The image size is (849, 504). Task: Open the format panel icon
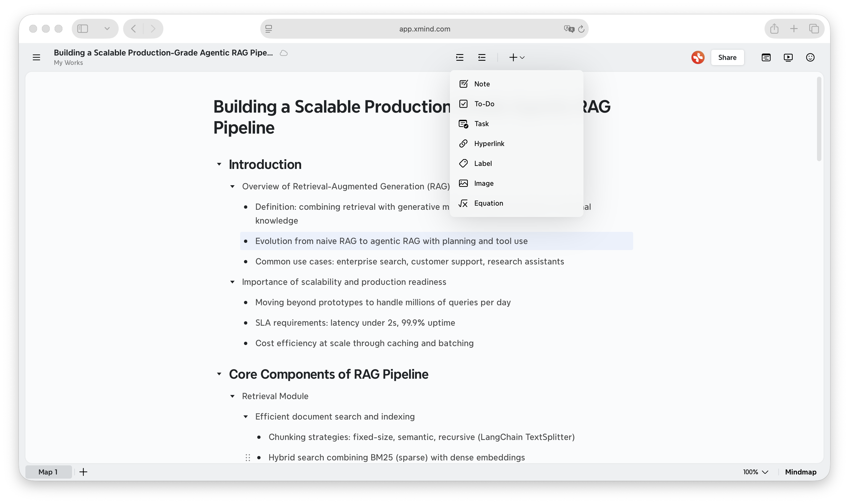(766, 57)
